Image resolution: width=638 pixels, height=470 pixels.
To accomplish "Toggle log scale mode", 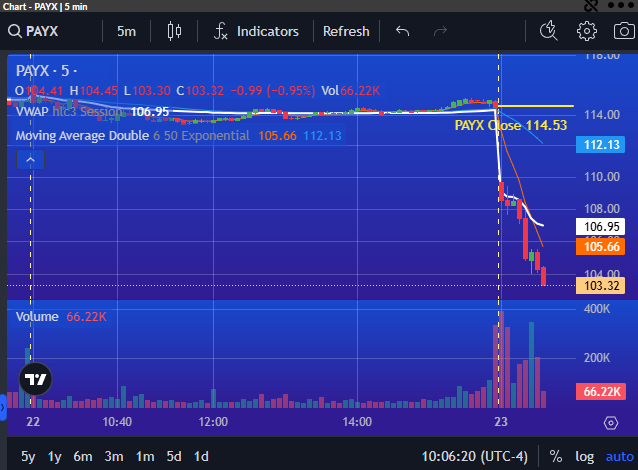I will point(585,457).
